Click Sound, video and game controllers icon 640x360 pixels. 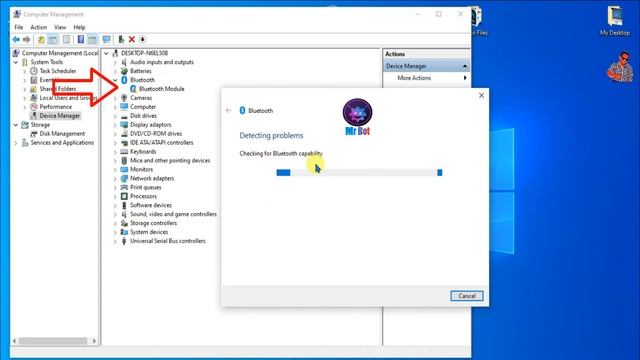coord(124,214)
